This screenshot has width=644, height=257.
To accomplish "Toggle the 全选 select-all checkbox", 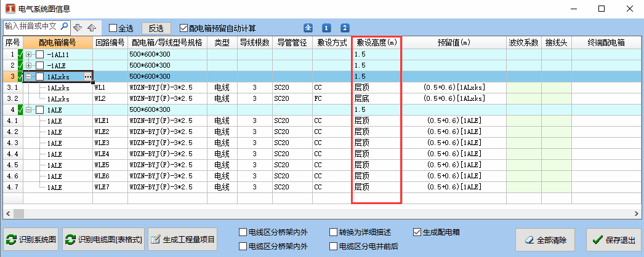I will point(113,28).
